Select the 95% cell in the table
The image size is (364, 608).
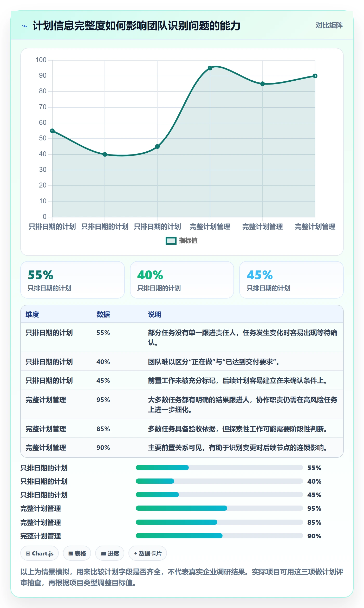(103, 400)
